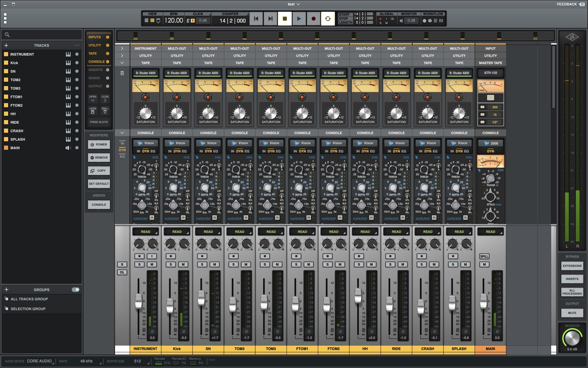Viewport: 588px width, 368px height.
Task: Click the view selector dots at top left
Action: tap(5, 18)
